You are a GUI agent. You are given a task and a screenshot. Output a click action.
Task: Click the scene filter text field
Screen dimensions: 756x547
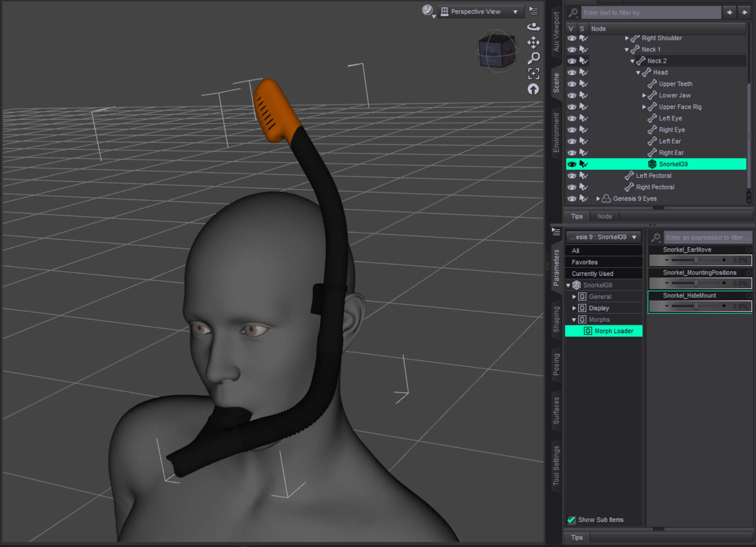[x=650, y=12]
